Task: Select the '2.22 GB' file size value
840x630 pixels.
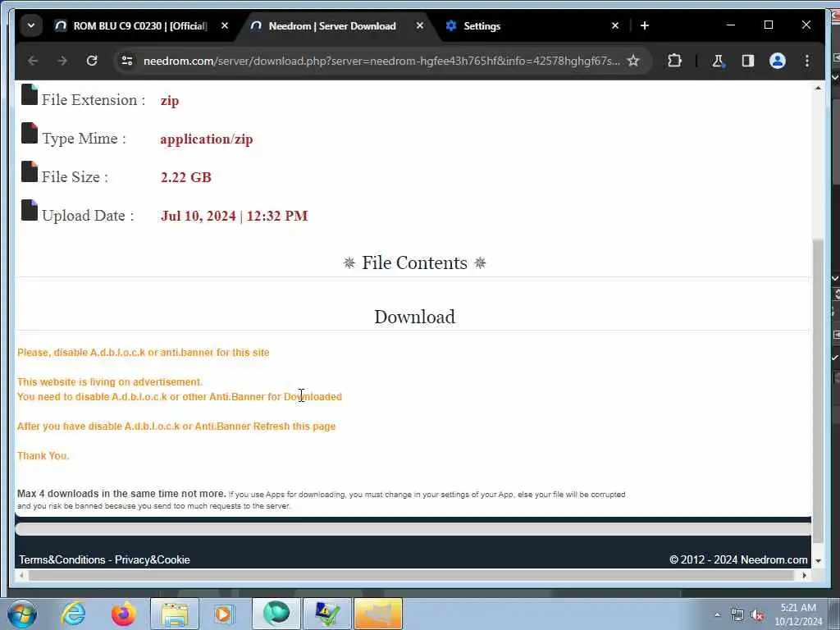Action: pyautogui.click(x=186, y=177)
